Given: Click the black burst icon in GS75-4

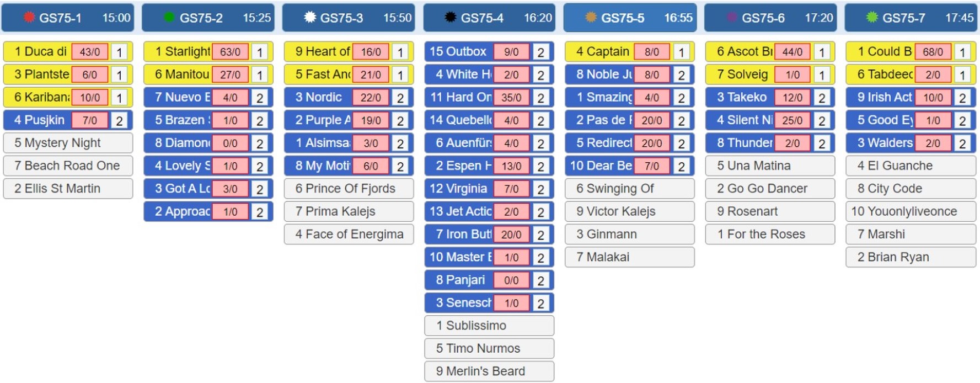Looking at the screenshot, I should coord(451,17).
